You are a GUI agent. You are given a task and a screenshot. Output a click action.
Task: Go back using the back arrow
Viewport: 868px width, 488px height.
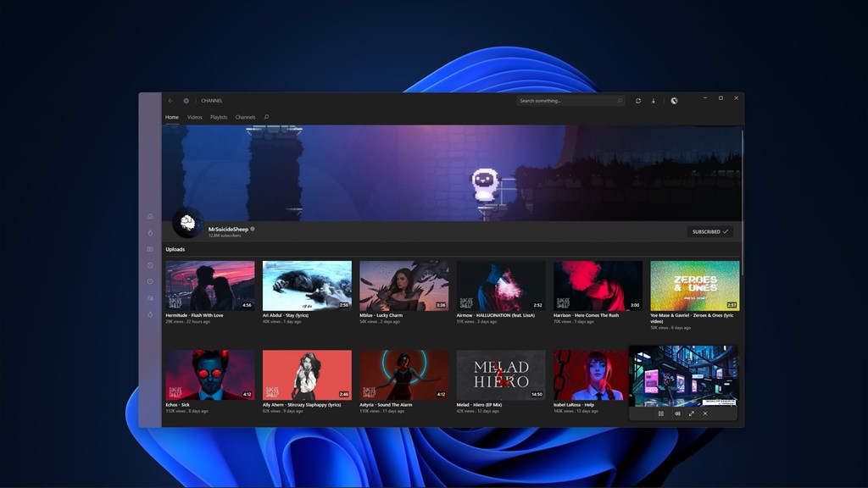(170, 101)
